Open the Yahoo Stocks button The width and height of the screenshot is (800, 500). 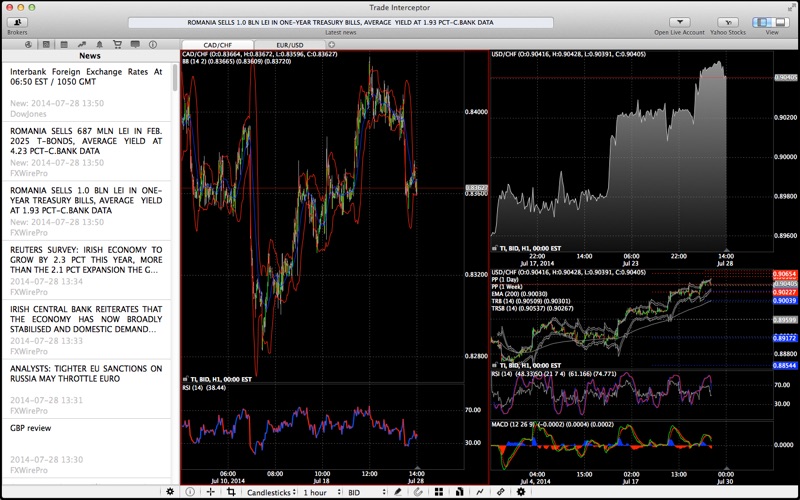tap(728, 22)
